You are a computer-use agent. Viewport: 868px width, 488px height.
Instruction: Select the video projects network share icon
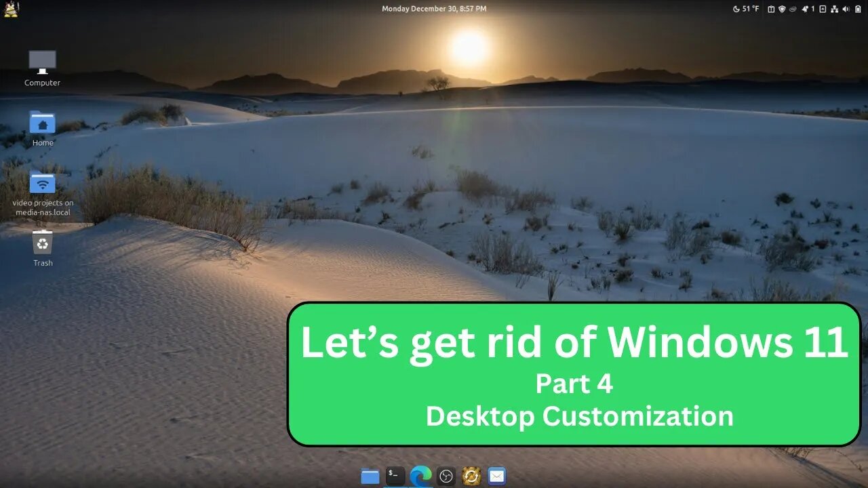point(42,182)
